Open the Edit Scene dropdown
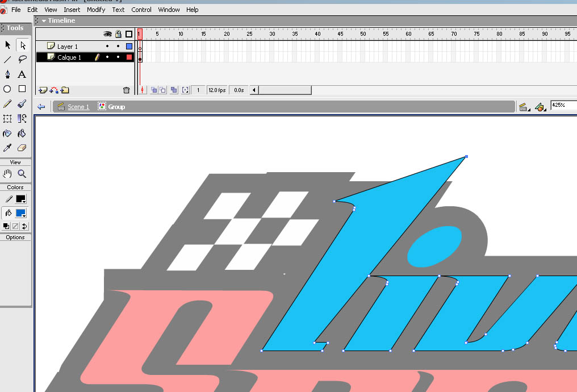This screenshot has width=577, height=392. [x=524, y=107]
